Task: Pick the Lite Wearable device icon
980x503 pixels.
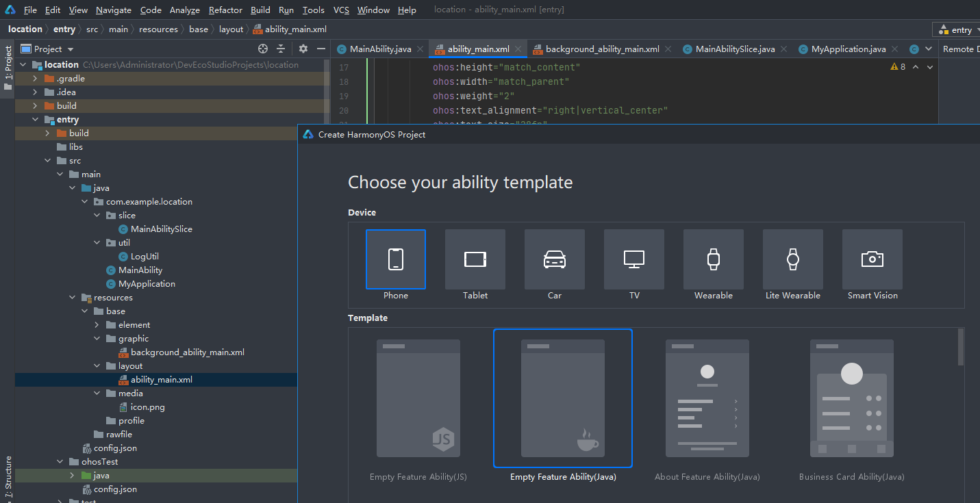Action: [x=793, y=259]
